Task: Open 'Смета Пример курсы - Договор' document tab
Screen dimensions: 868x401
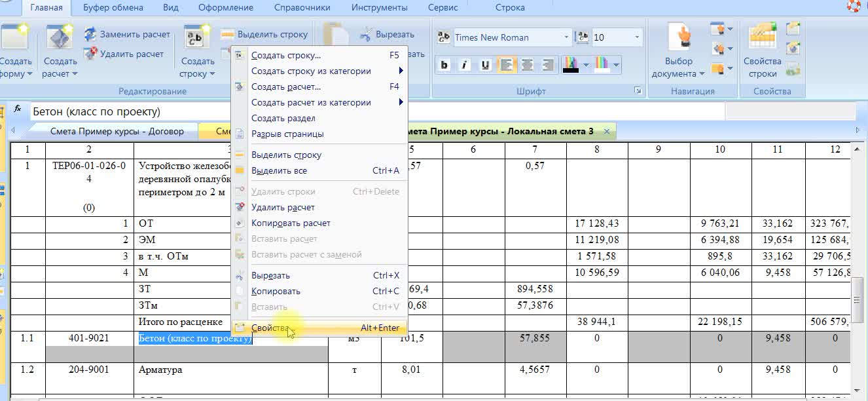Action: click(117, 131)
